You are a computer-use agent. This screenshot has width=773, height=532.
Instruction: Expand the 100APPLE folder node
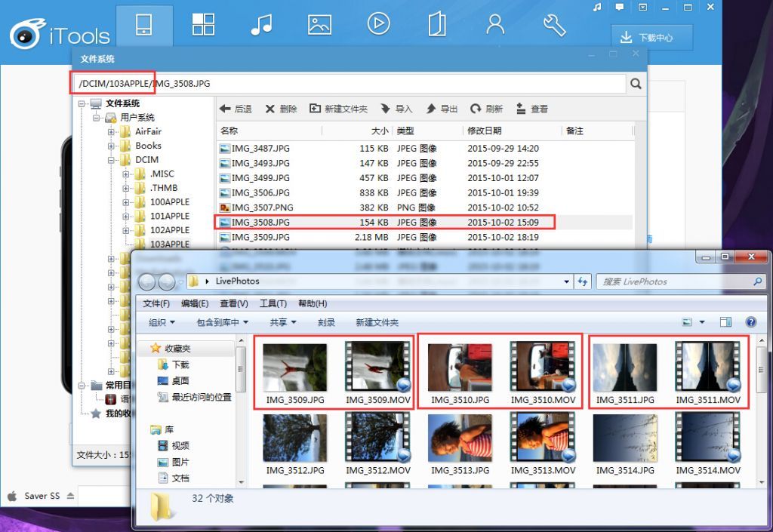126,202
